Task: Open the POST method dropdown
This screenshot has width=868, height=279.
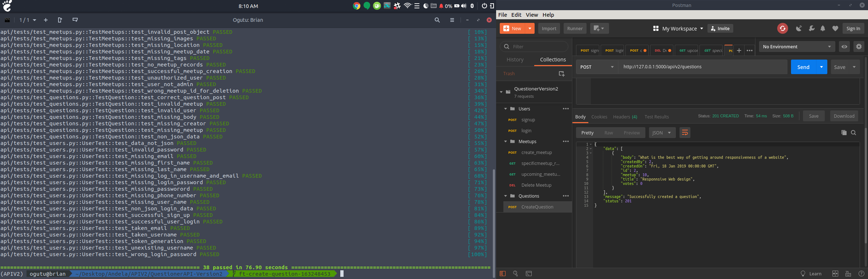Action: (597, 67)
